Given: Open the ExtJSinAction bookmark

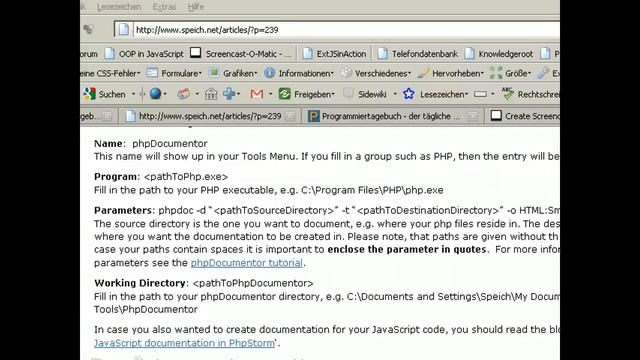Looking at the screenshot, I should pyautogui.click(x=335, y=54).
